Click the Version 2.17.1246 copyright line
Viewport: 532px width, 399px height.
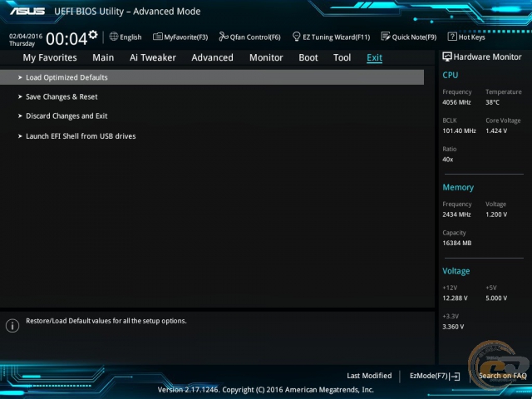[266, 390]
